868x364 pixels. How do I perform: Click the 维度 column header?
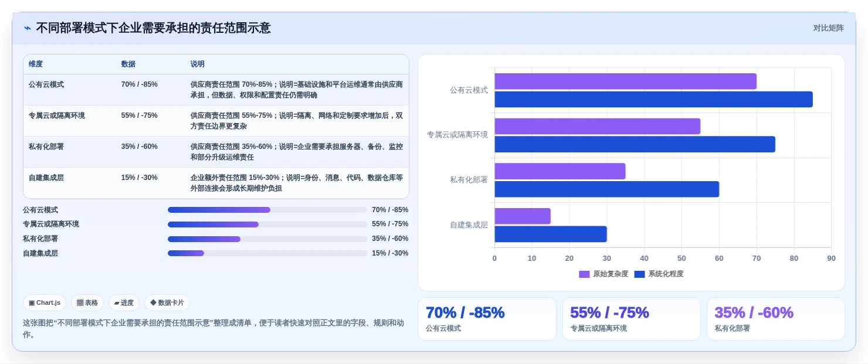click(36, 64)
